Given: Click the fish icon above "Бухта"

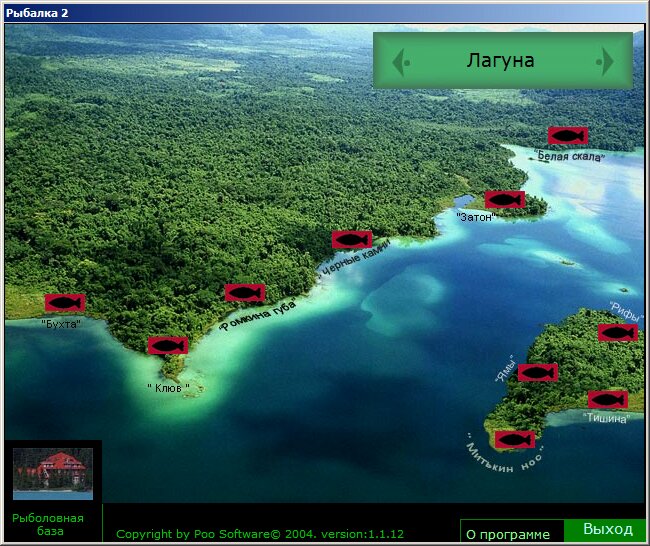Looking at the screenshot, I should click(65, 302).
